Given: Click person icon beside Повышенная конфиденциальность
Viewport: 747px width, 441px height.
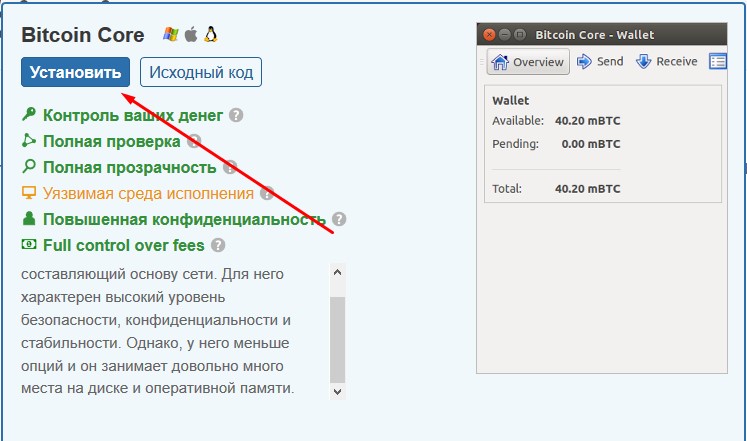Looking at the screenshot, I should (x=29, y=218).
